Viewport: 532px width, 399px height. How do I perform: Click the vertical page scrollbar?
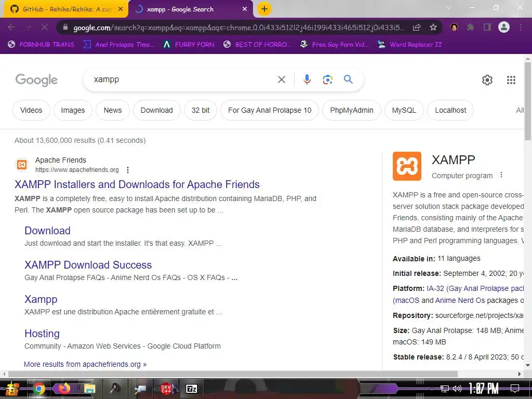point(528,101)
